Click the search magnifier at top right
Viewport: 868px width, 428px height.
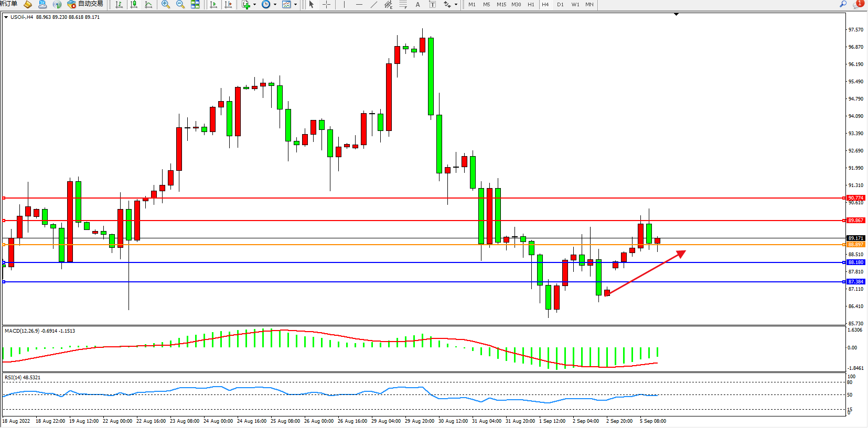click(843, 4)
